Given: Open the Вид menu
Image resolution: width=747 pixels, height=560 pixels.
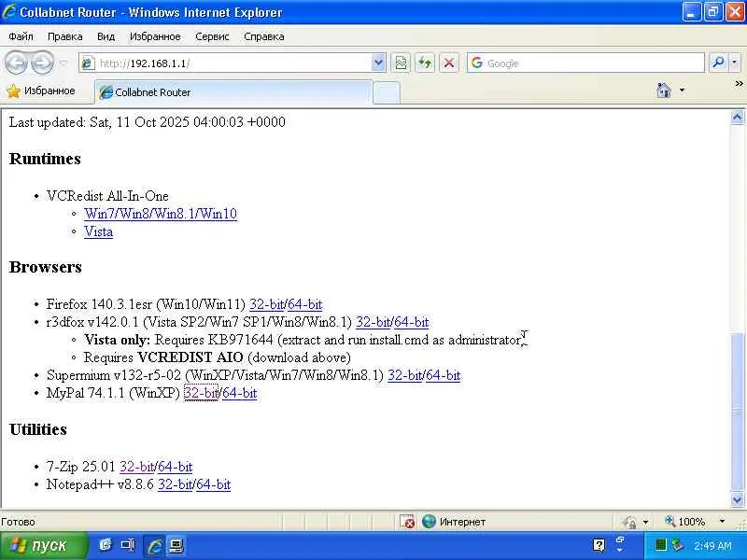Looking at the screenshot, I should [x=106, y=36].
